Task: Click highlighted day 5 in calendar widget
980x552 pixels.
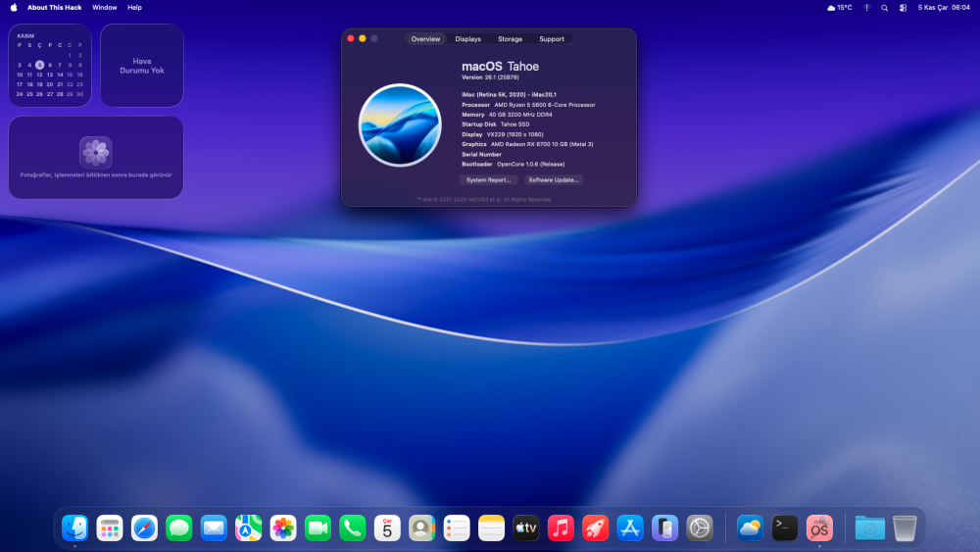Action: (39, 65)
